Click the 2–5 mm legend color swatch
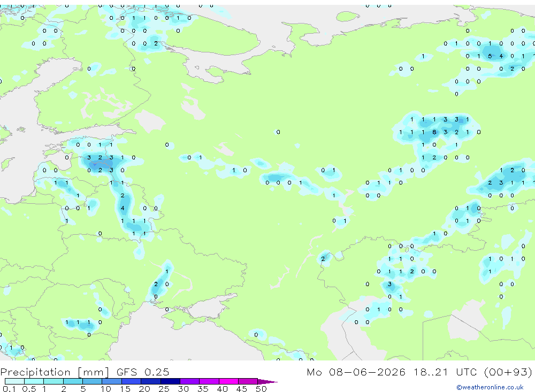Image resolution: width=535 pixels, height=392 pixels. 73,381
